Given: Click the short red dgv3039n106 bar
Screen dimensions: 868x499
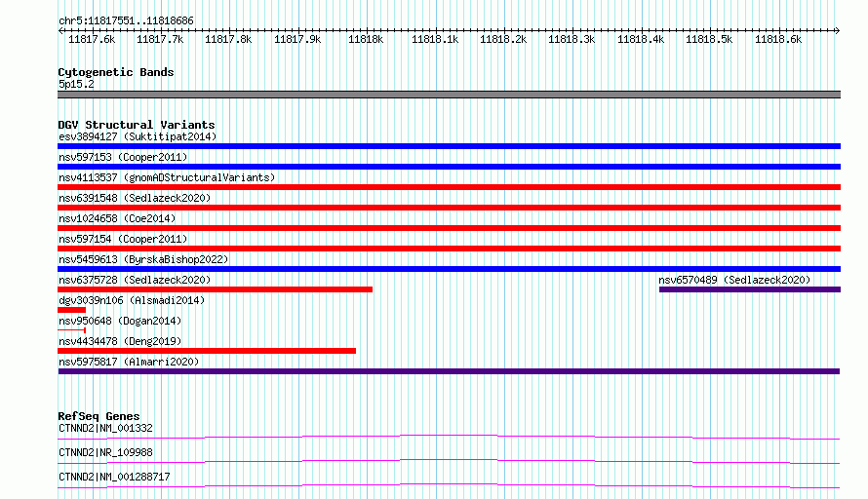Looking at the screenshot, I should (x=71, y=310).
